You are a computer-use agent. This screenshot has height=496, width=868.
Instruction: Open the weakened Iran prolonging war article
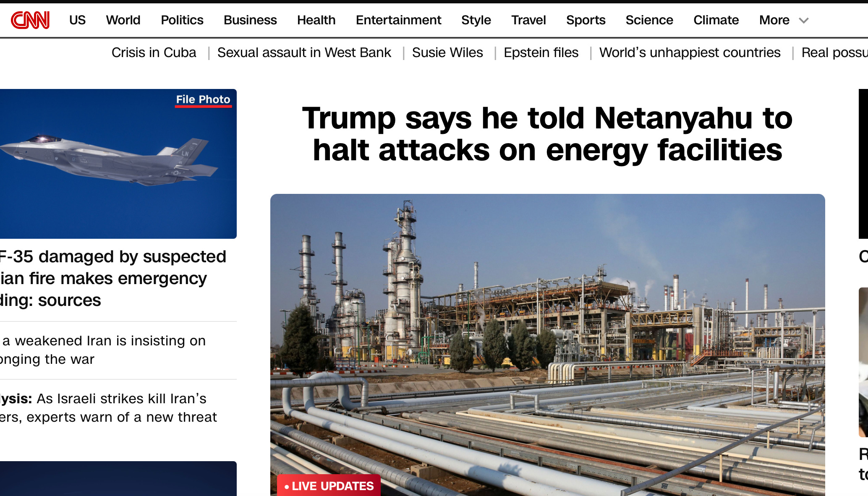click(x=103, y=350)
